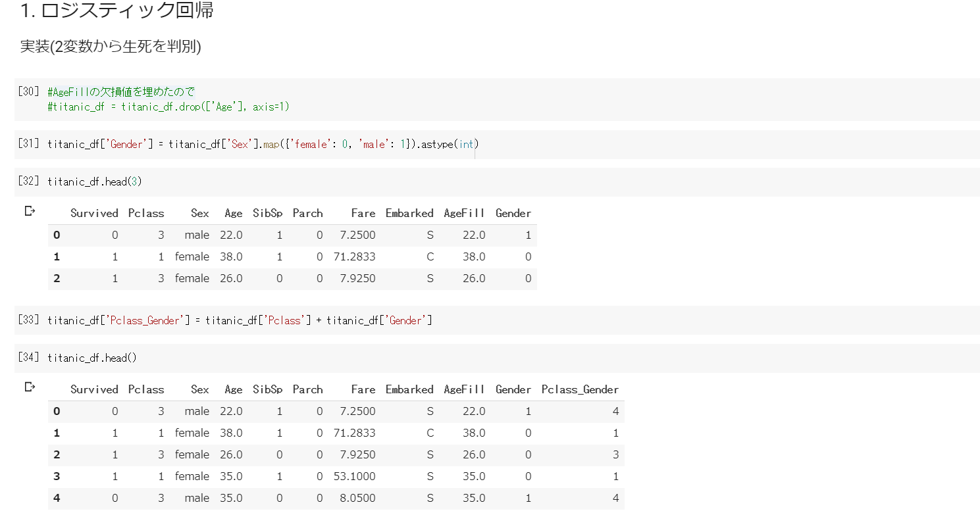Click output toggle icon for cell 34
This screenshot has width=980, height=511.
tap(30, 387)
